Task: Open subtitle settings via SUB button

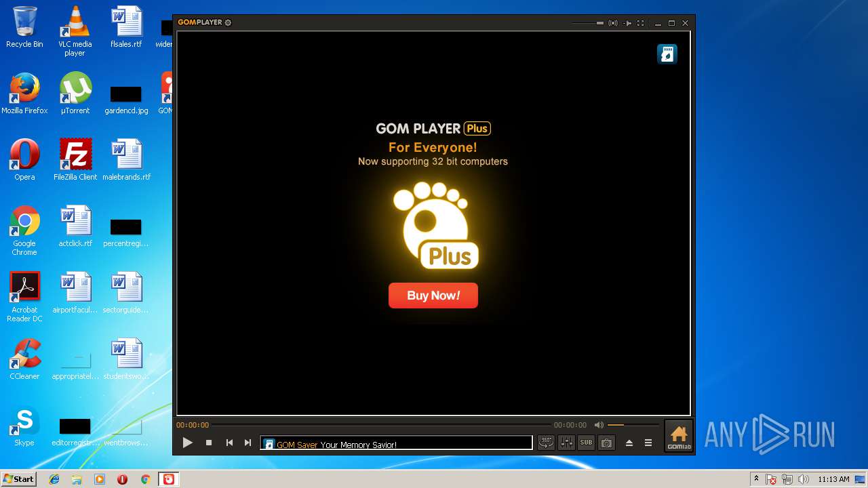Action: pos(586,443)
